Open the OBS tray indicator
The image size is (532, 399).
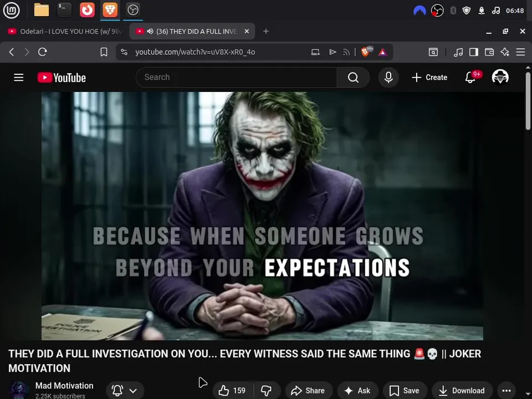tap(437, 11)
